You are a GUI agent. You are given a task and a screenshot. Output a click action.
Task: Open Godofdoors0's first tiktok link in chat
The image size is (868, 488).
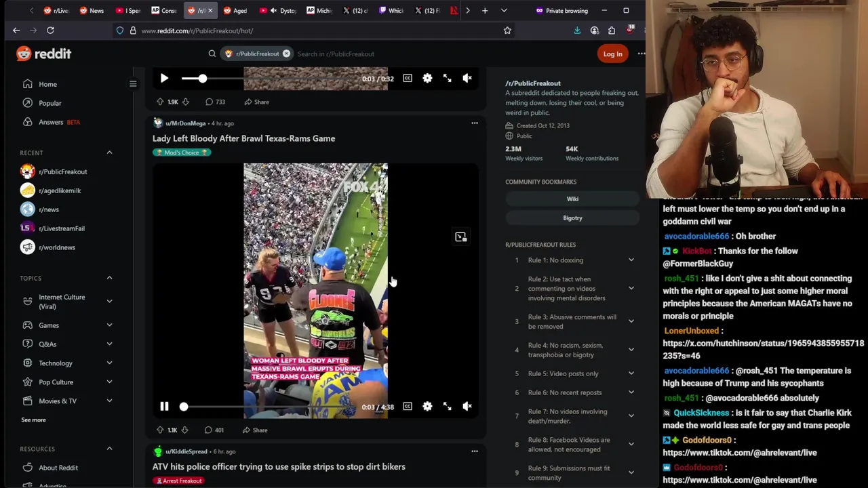[740, 453]
